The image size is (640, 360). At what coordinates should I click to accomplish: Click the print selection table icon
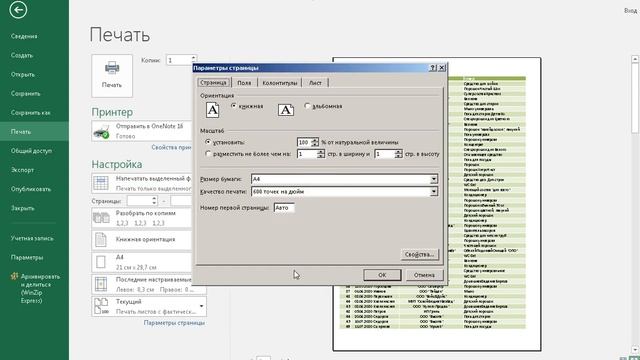(101, 183)
